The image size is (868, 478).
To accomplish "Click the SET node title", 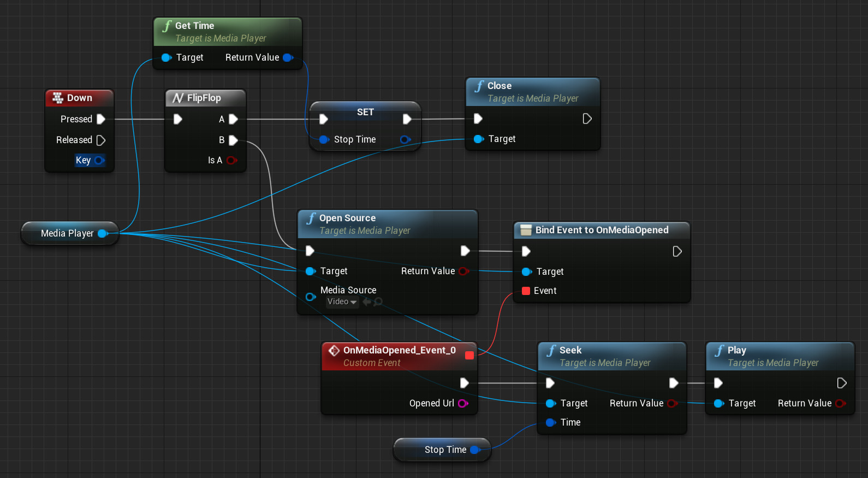I will tap(365, 112).
